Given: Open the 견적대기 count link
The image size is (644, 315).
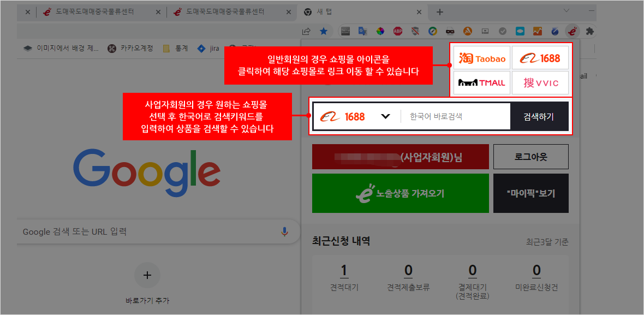Looking at the screenshot, I should (x=344, y=271).
